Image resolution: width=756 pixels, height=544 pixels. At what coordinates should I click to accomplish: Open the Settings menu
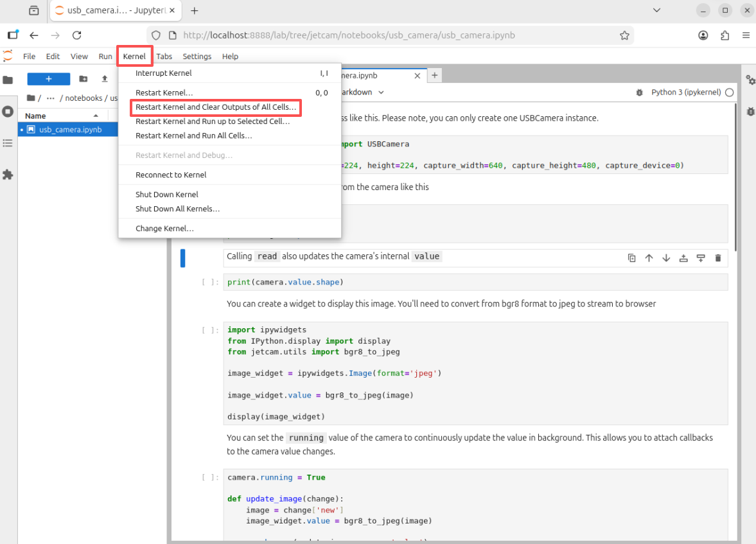197,57
